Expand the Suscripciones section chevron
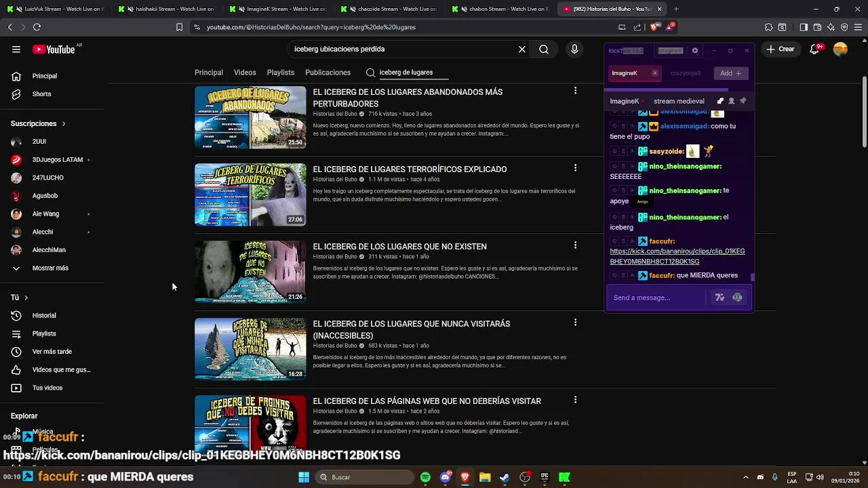The width and height of the screenshot is (868, 488). pyautogui.click(x=64, y=124)
